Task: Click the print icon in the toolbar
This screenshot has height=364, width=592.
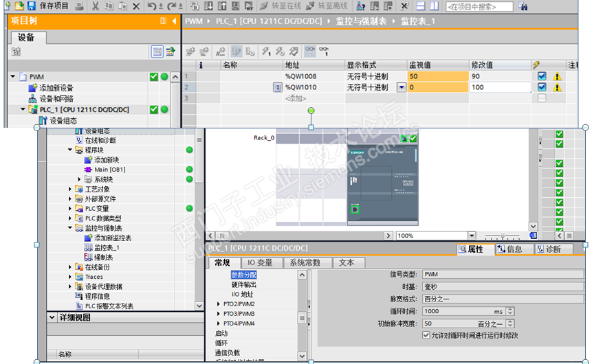Action: coord(79,5)
